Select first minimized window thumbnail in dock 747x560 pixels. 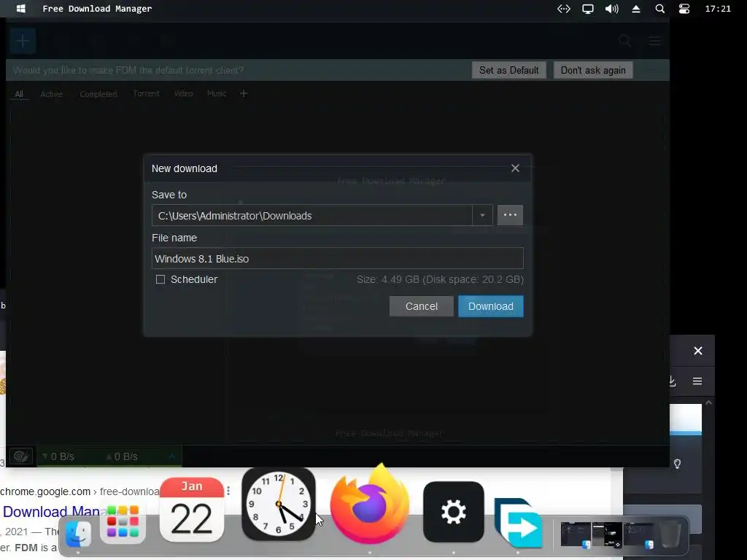[x=576, y=534]
